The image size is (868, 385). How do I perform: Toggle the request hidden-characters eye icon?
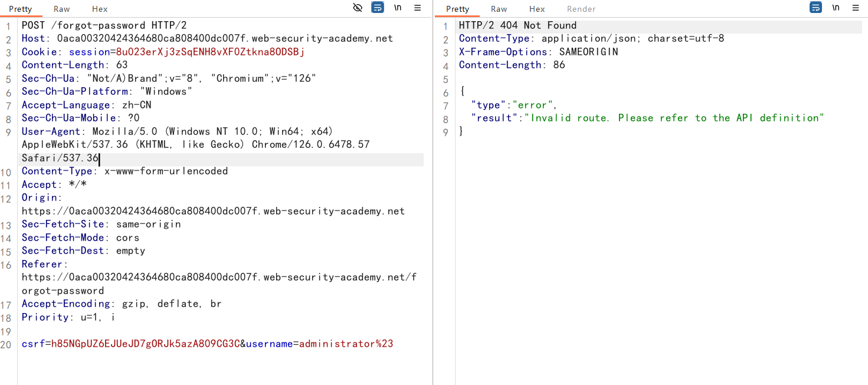[x=358, y=8]
